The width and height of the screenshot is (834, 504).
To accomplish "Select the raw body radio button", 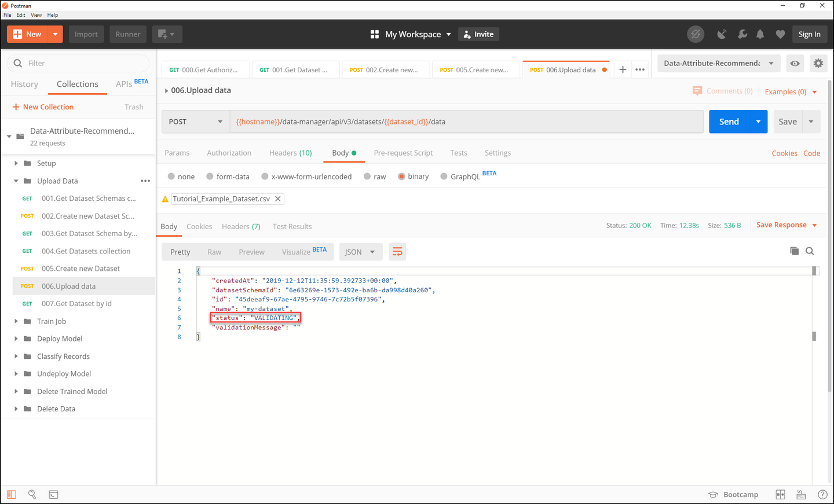I will 367,176.
